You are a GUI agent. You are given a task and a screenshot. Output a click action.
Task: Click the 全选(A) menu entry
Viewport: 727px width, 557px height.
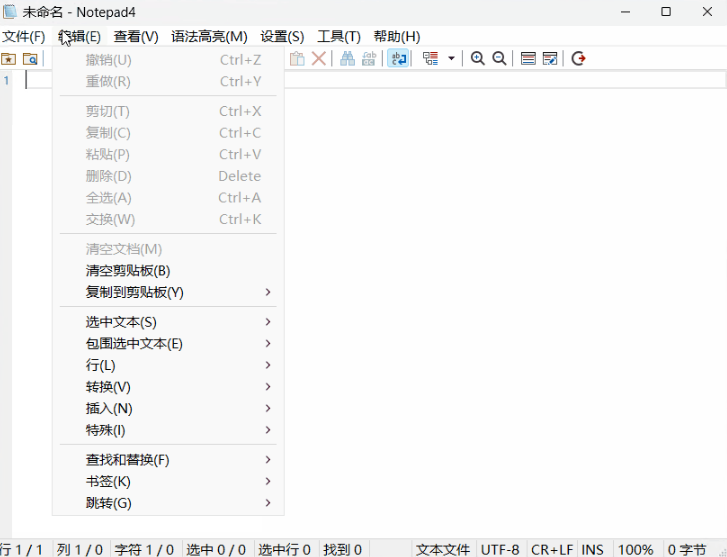tap(168, 198)
